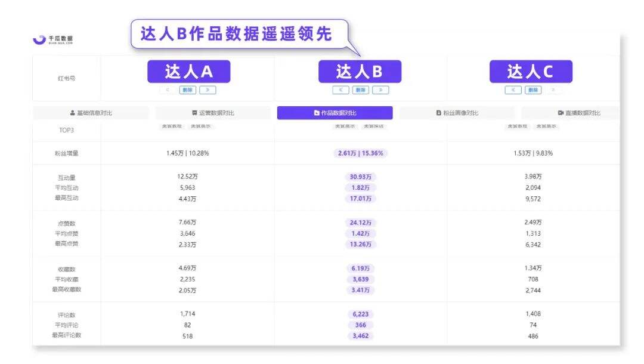Image resolution: width=644 pixels, height=364 pixels.
Task: Switch to the 直播数据对比 tab
Action: point(571,113)
